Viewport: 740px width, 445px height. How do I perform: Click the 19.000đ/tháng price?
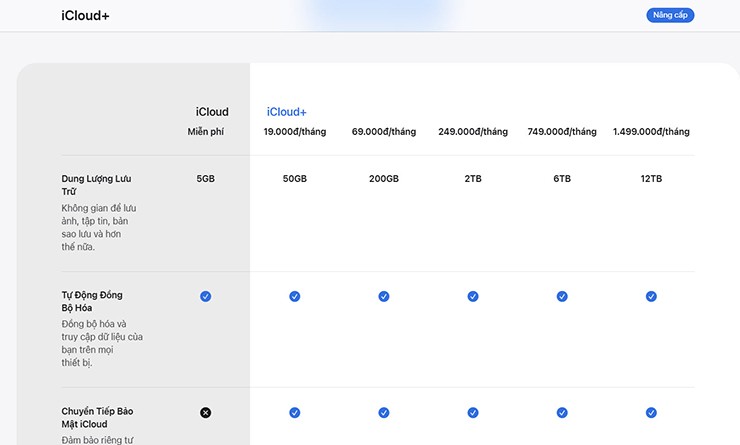[295, 132]
